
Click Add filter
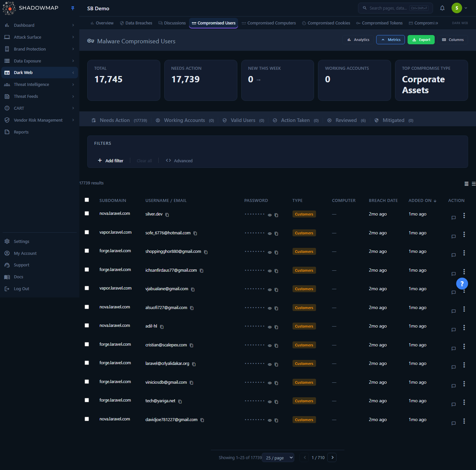[x=111, y=161]
